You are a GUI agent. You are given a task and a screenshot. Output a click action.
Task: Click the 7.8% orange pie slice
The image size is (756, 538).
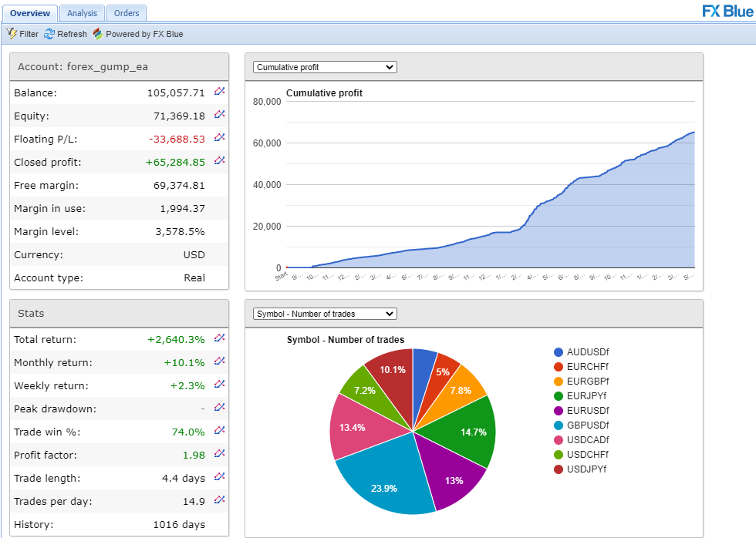click(458, 391)
